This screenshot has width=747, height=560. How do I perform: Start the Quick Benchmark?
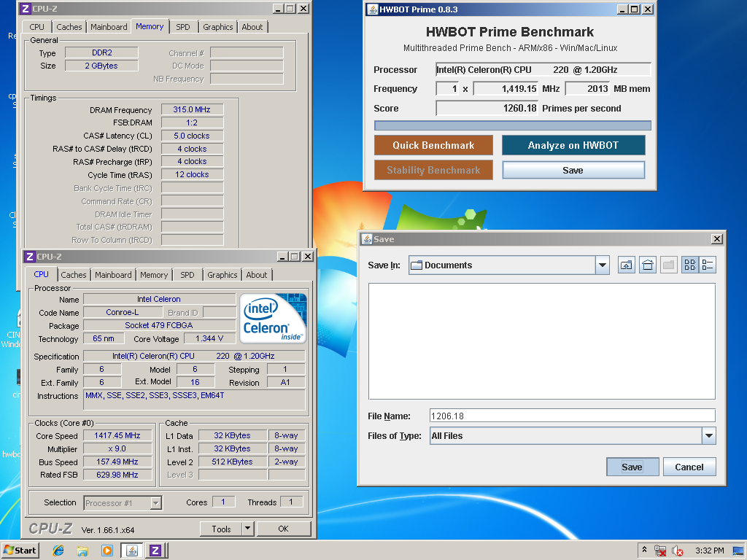click(x=433, y=145)
